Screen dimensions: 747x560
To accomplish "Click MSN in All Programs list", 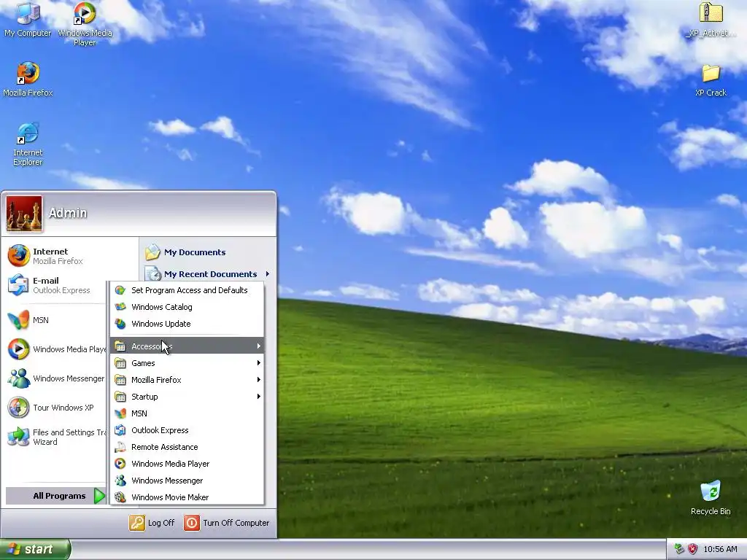I will [x=187, y=413].
